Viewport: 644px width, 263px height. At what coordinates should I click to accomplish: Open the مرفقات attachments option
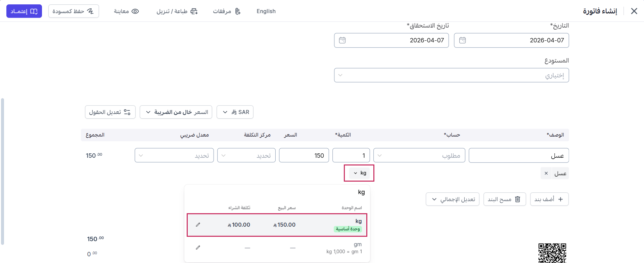pos(227,11)
